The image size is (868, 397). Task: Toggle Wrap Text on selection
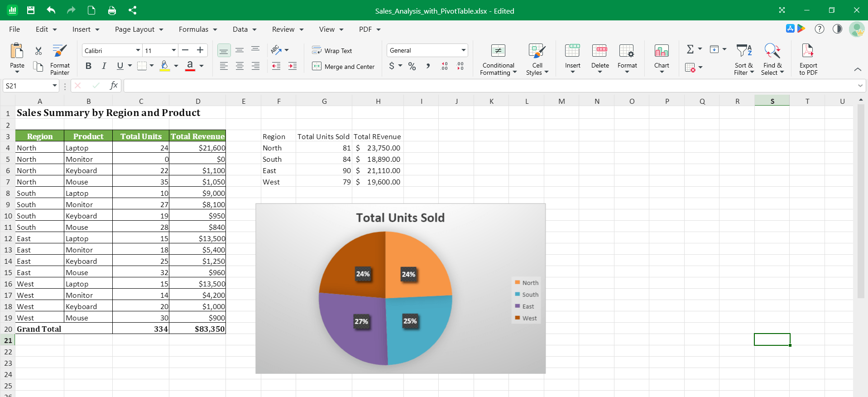pyautogui.click(x=332, y=51)
